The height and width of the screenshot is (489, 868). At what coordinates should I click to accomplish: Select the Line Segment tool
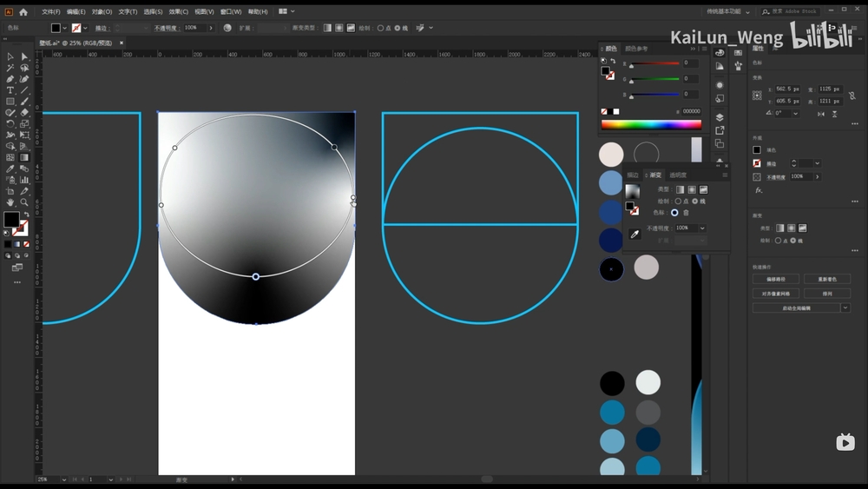(24, 90)
